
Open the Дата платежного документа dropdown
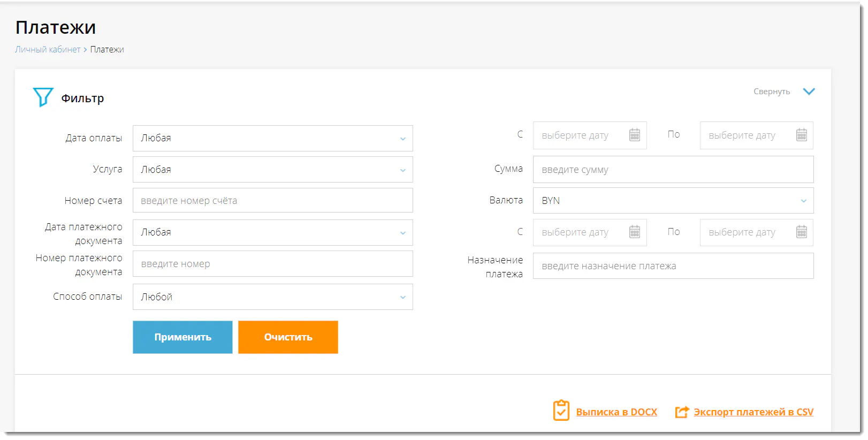(272, 232)
